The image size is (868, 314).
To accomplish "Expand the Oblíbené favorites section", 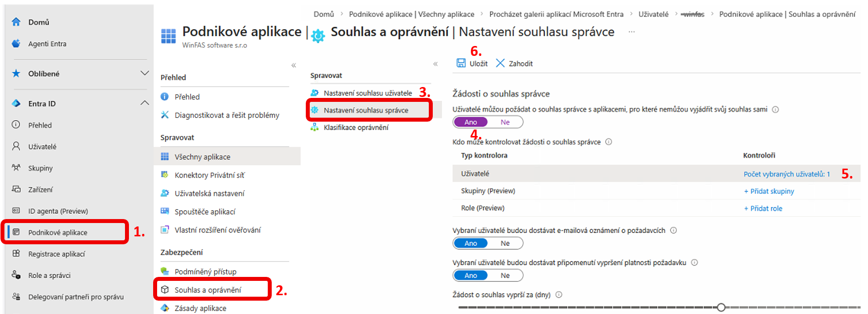I will pyautogui.click(x=144, y=73).
